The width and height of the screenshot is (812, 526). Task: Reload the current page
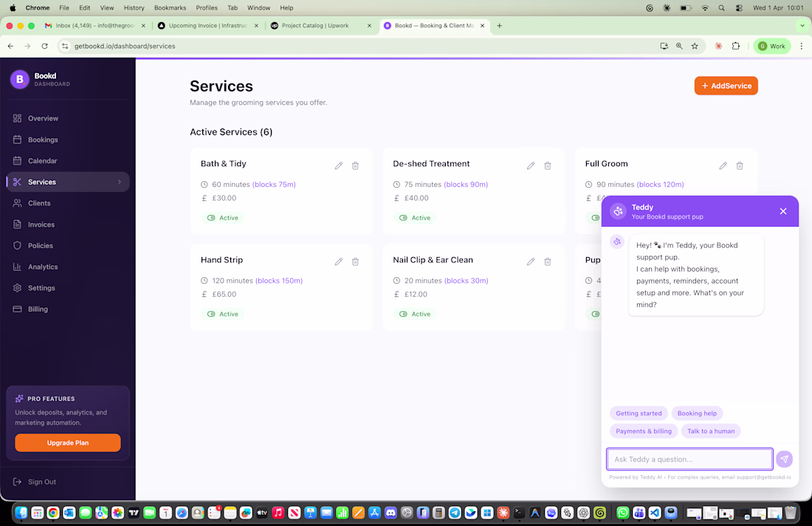(44, 46)
